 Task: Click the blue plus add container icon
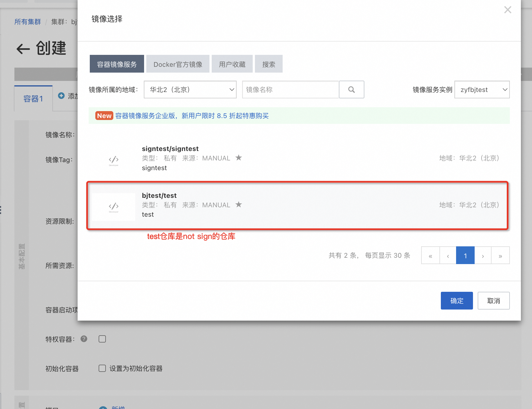[x=61, y=96]
